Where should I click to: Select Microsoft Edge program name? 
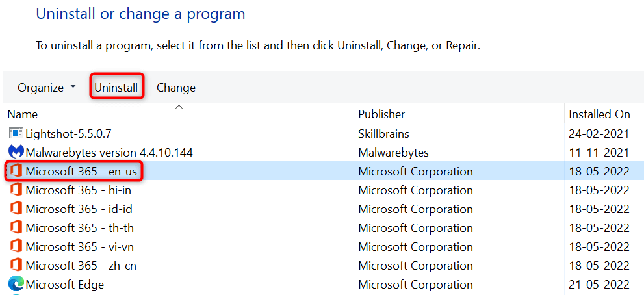65,285
